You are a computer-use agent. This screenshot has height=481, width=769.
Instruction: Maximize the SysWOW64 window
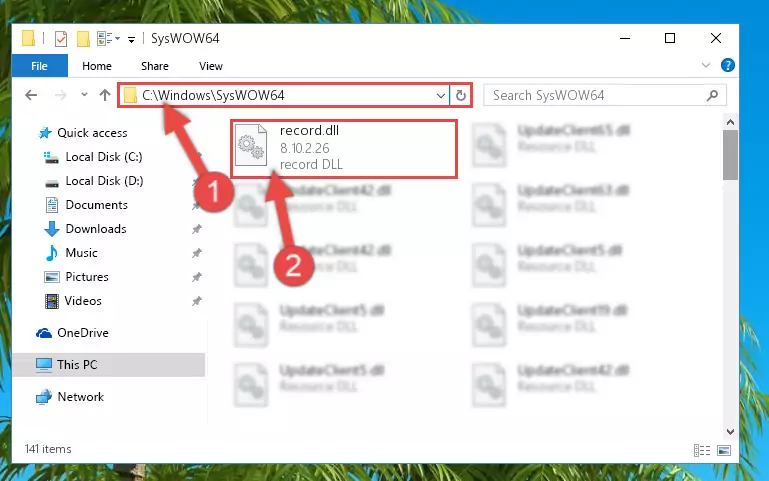pos(670,38)
